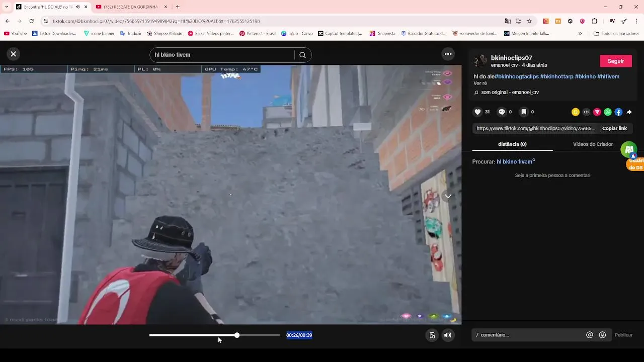Screen dimensions: 644x362
Task: Click the Seguir follow button
Action: click(x=616, y=61)
